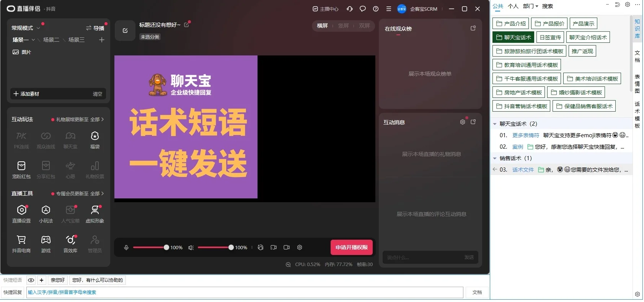Click quick phrase 您好，有什么可以协助的
Viewport: 644px width, 302px height.
click(x=98, y=280)
